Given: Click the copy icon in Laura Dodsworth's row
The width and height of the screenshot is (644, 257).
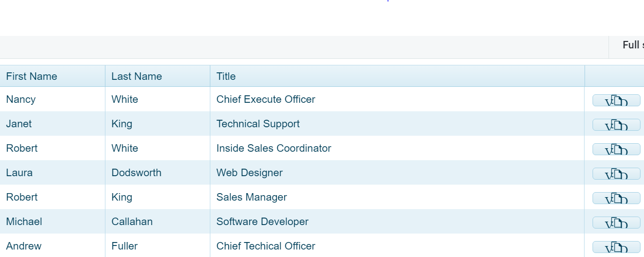Looking at the screenshot, I should pos(616,174).
